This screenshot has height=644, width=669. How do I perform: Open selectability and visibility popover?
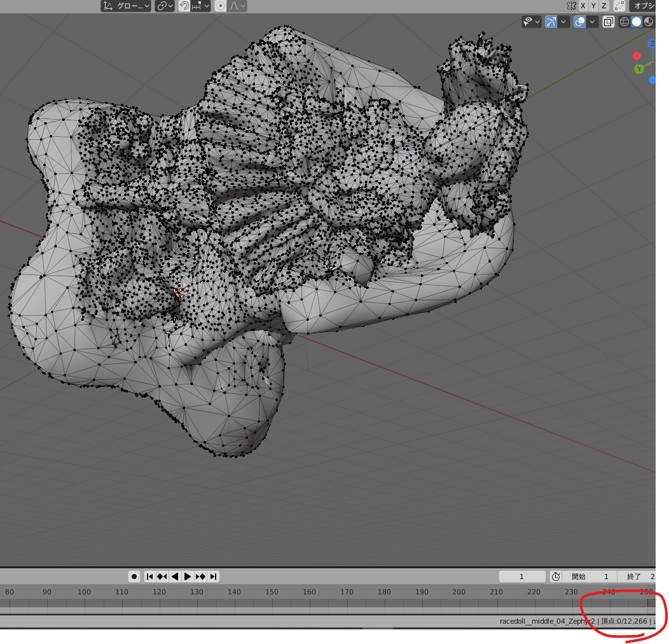[x=531, y=22]
